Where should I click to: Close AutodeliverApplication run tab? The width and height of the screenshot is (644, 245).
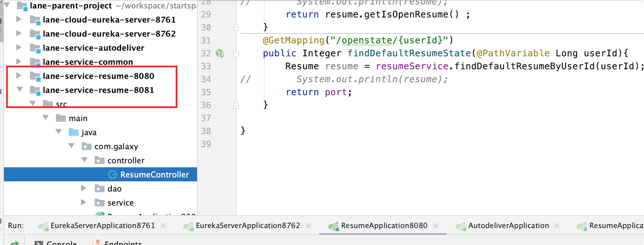[557, 226]
